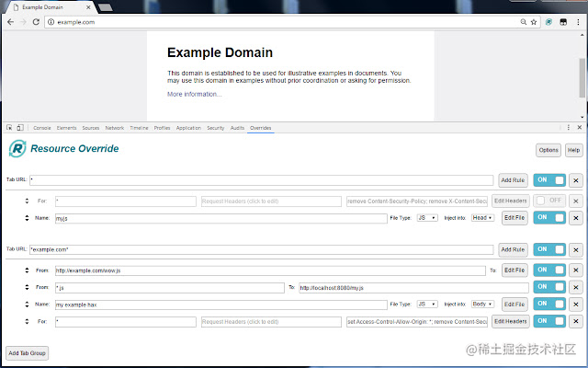Close the Example Domain browser tab
The image size is (588, 368).
88,7
